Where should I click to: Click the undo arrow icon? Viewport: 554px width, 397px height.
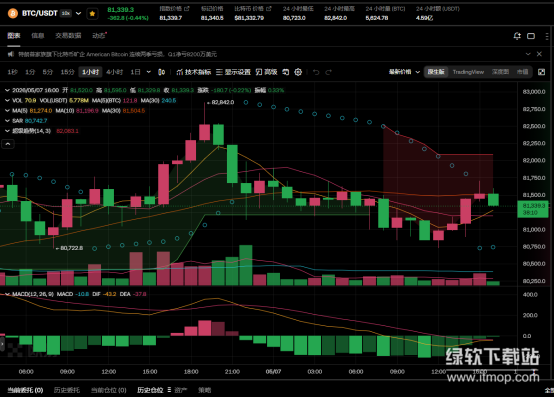point(316,72)
